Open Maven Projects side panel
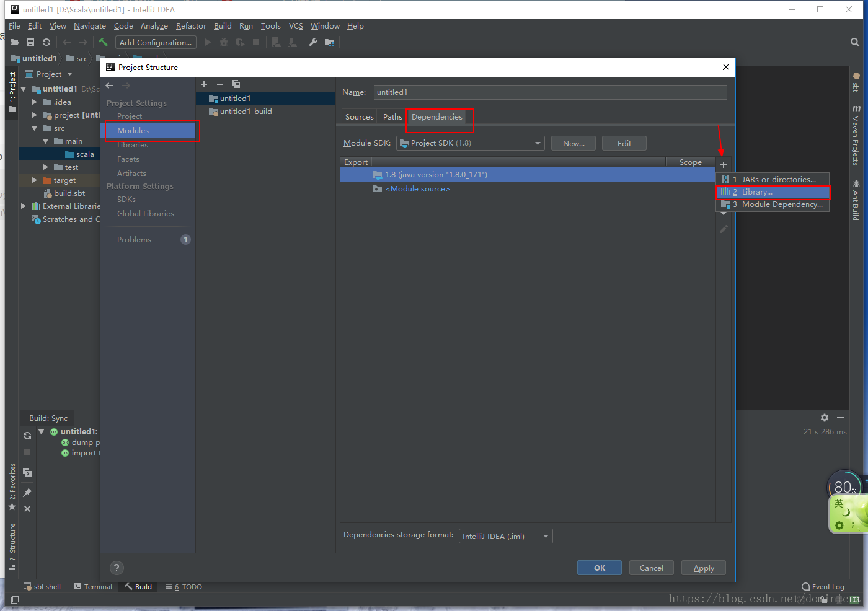 click(856, 135)
